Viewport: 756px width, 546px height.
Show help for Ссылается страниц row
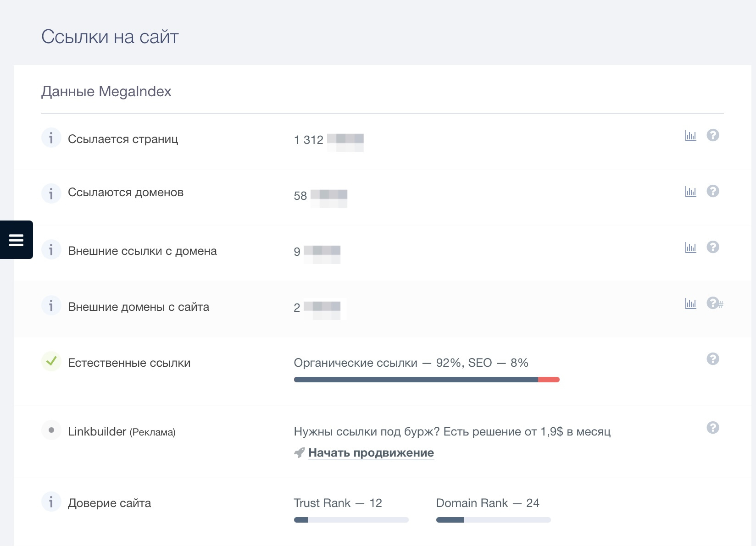[x=713, y=135]
